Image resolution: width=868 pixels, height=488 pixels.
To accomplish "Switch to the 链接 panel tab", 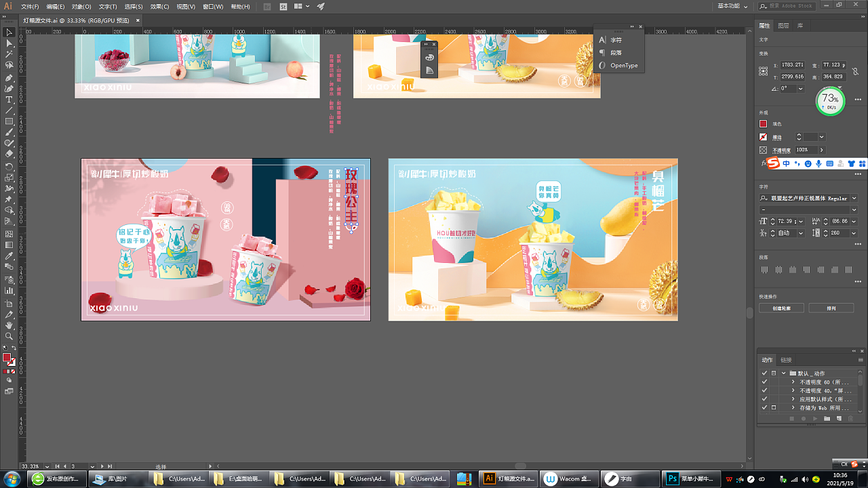I will pos(786,360).
